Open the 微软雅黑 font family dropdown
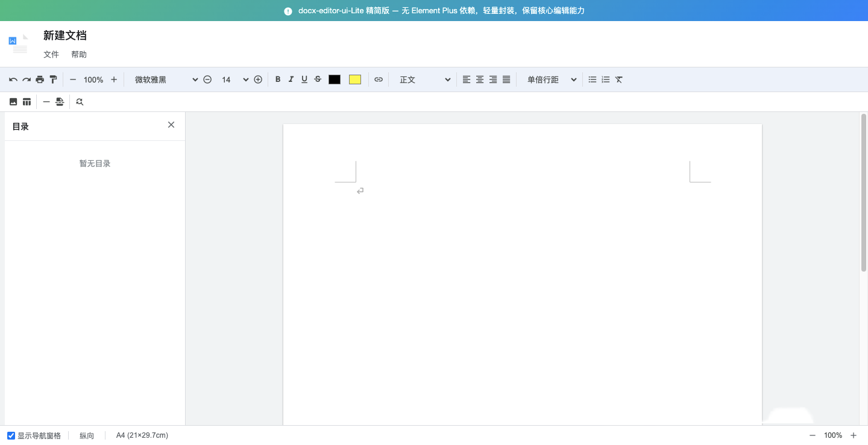 point(166,79)
